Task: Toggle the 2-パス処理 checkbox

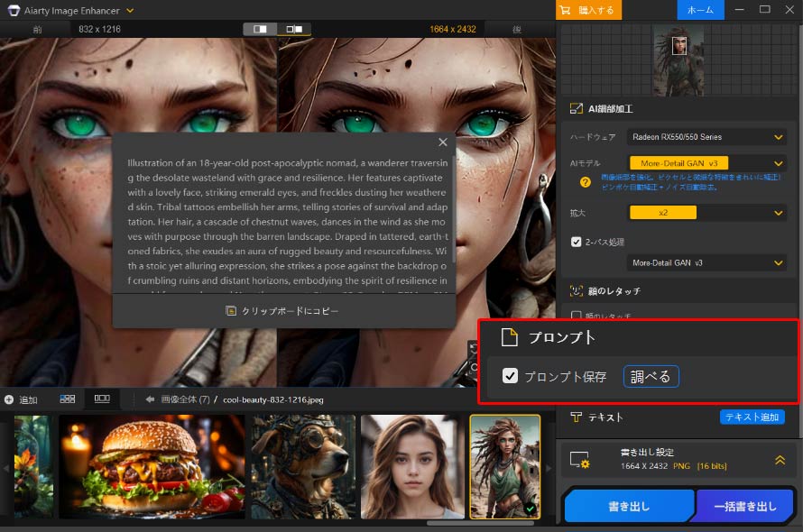Action: pos(577,242)
